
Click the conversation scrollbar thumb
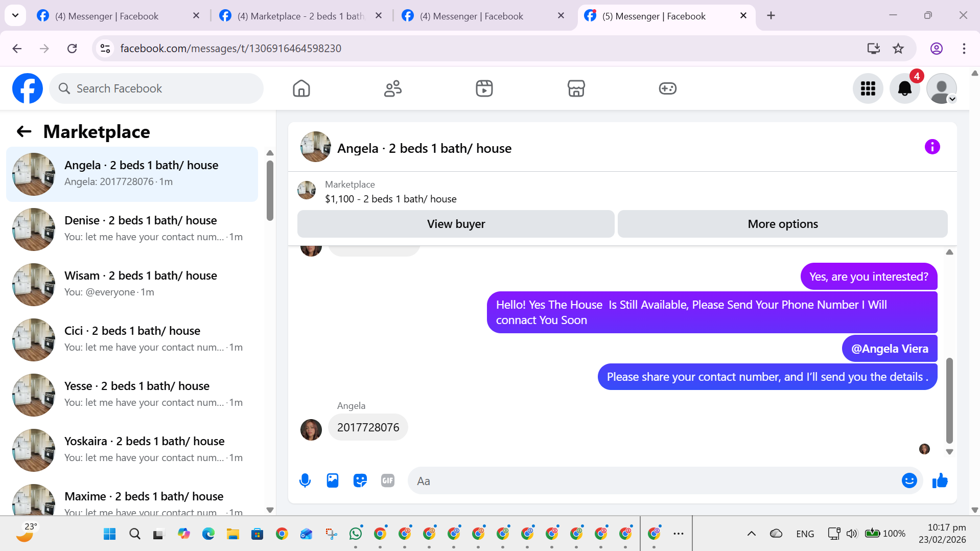(949, 400)
